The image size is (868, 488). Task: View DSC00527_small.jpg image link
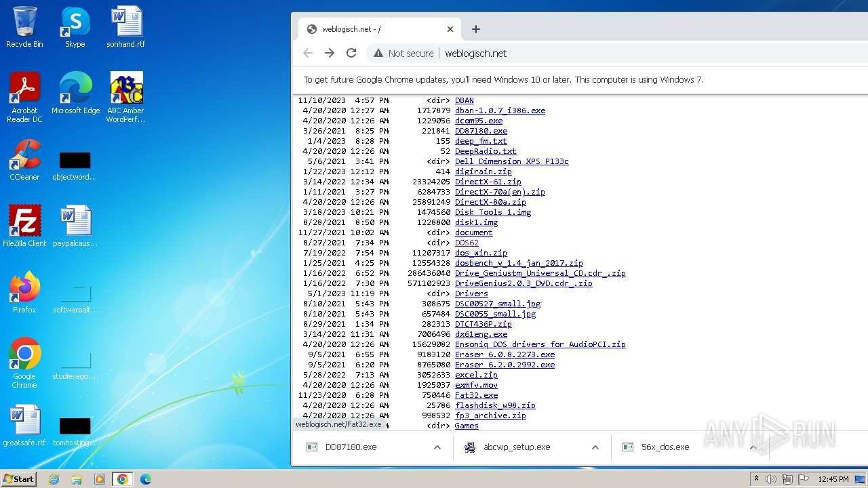[x=498, y=304]
